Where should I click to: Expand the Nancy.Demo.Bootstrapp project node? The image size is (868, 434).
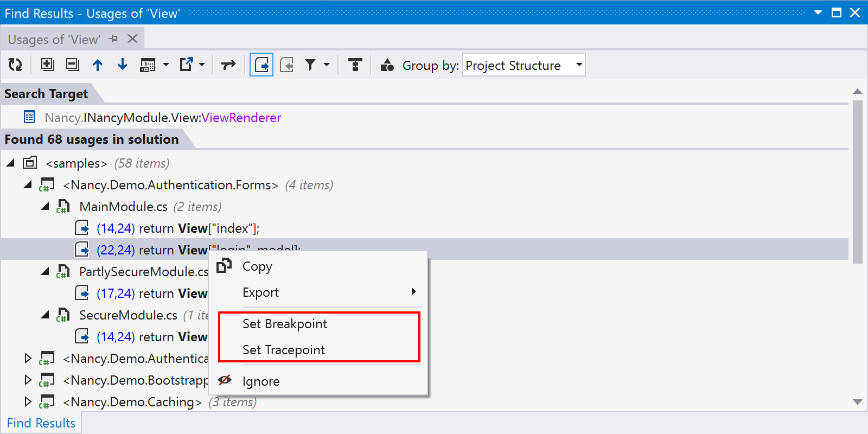tap(28, 380)
